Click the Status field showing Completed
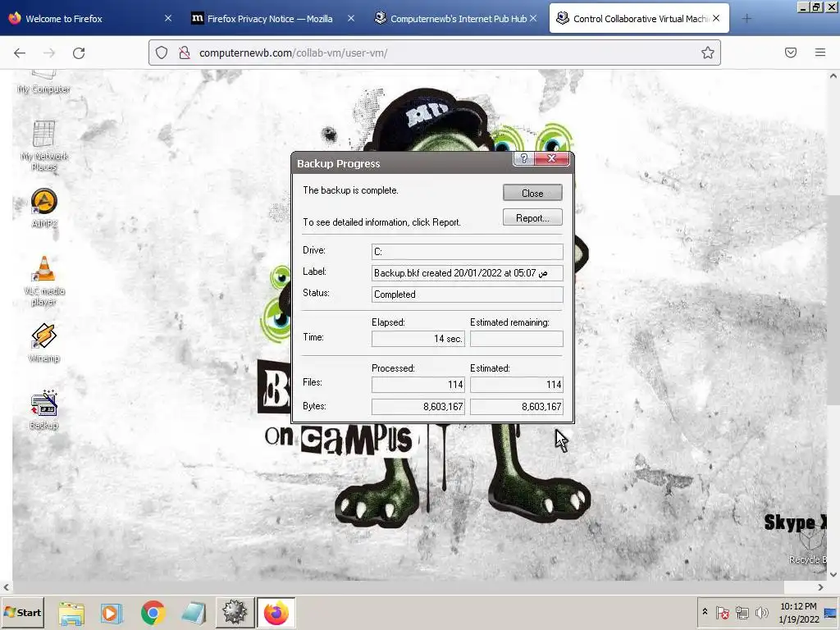The image size is (840, 630). point(467,294)
